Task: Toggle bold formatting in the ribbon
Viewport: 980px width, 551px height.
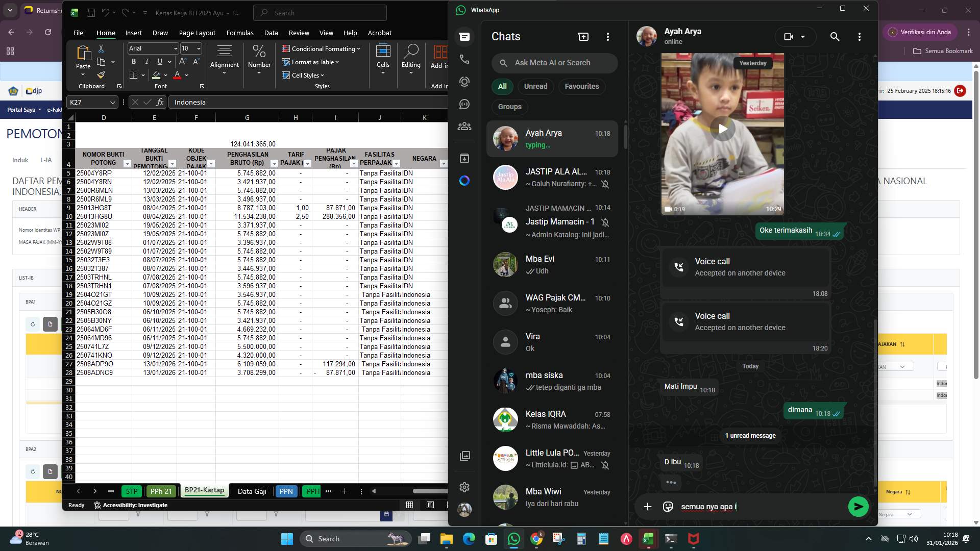Action: coord(133,61)
